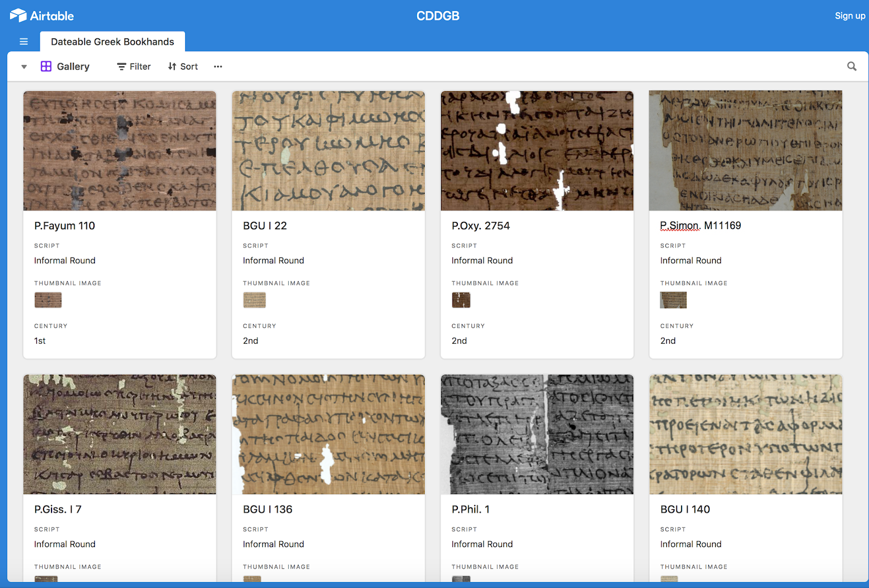Click Informal Round script on P.Oxy. 2754
Viewport: 869px width, 588px height.
pyautogui.click(x=482, y=261)
